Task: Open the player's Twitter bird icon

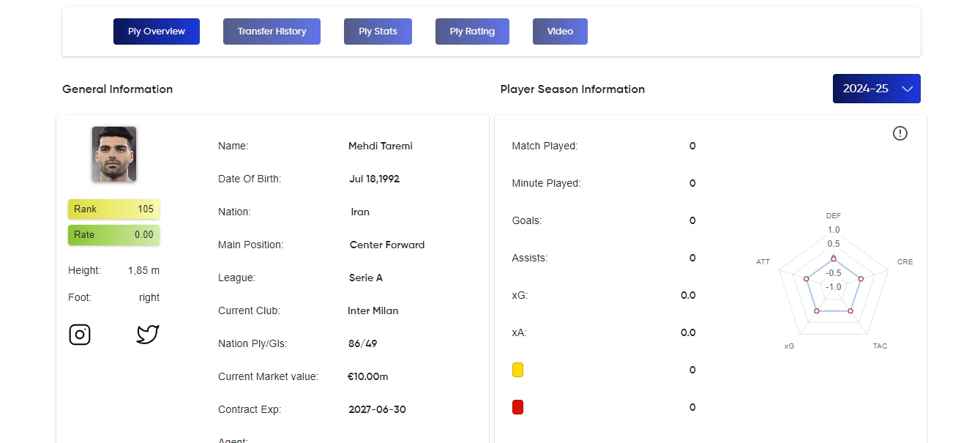Action: 148,335
